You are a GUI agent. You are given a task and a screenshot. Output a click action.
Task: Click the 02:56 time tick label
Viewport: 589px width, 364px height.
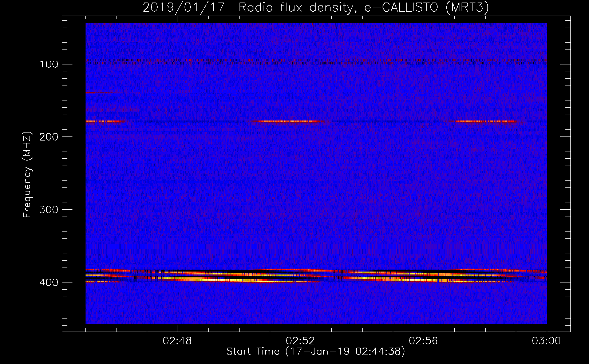[x=424, y=341]
